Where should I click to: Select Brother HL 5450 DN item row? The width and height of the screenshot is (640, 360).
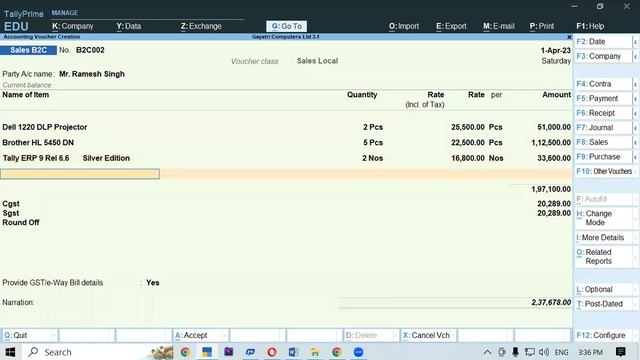(286, 143)
